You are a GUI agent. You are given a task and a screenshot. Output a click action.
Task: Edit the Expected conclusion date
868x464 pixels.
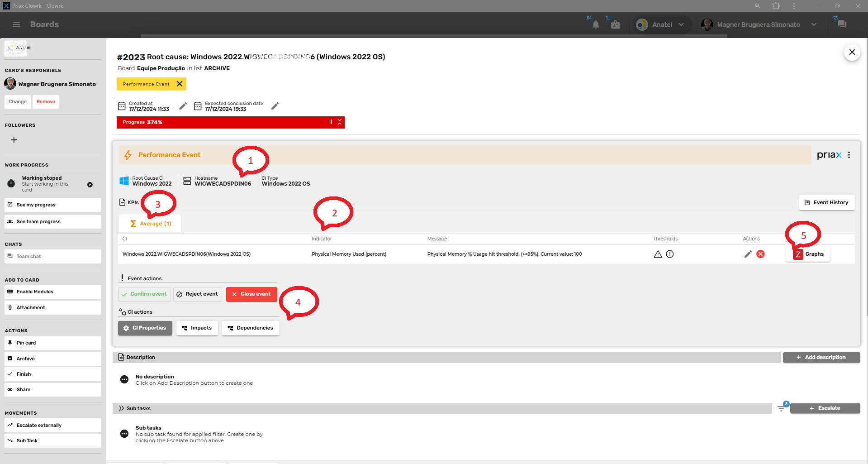tap(275, 106)
